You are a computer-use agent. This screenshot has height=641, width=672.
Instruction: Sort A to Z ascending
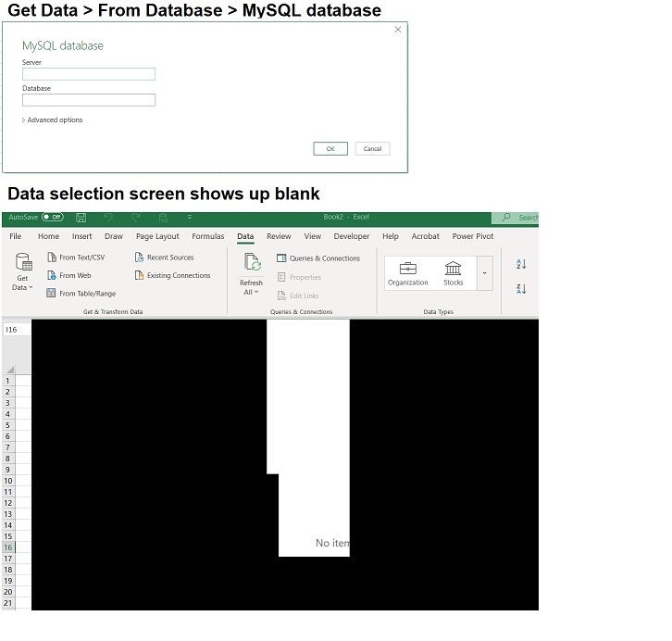pos(521,264)
